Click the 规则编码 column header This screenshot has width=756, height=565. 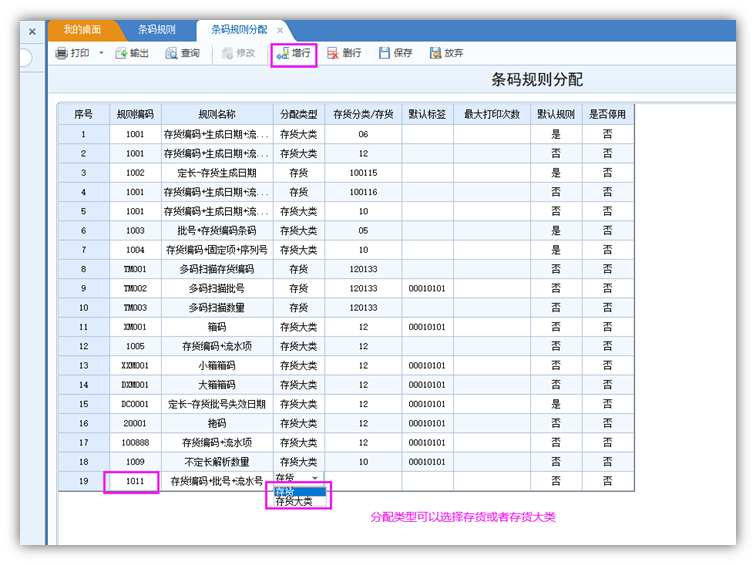(135, 114)
